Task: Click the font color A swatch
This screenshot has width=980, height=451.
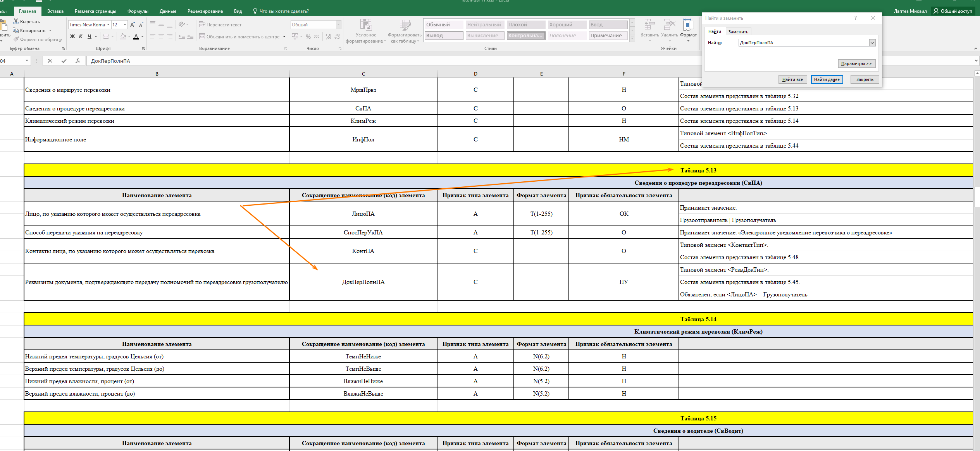Action: 136,36
